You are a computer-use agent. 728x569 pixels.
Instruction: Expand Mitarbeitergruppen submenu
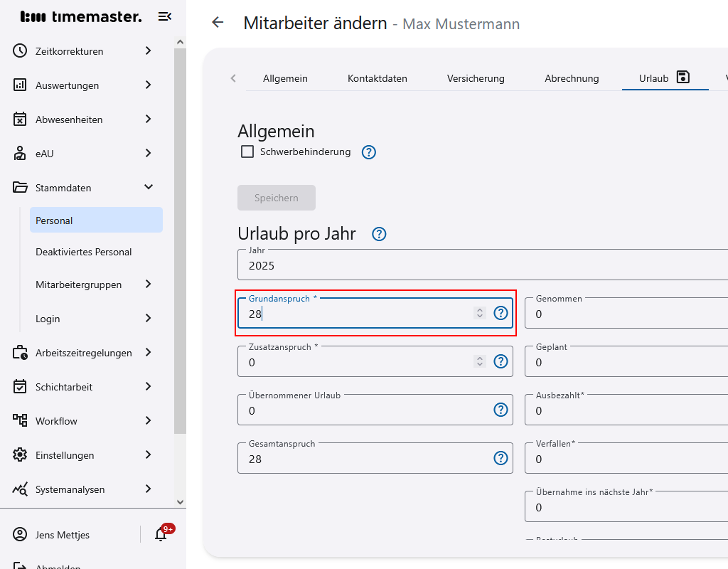coord(148,284)
